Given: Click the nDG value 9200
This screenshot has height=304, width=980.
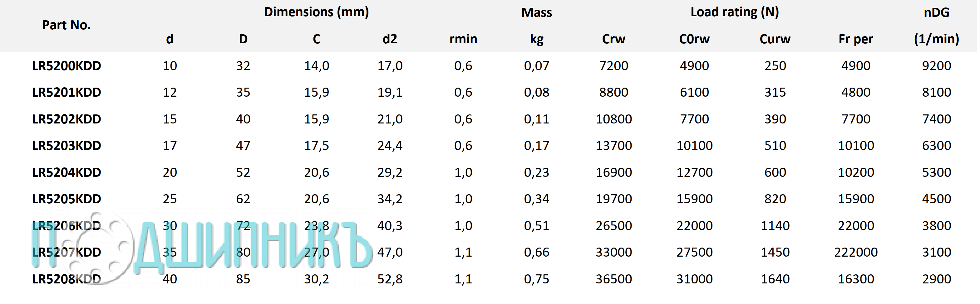Looking at the screenshot, I should pos(936,66).
